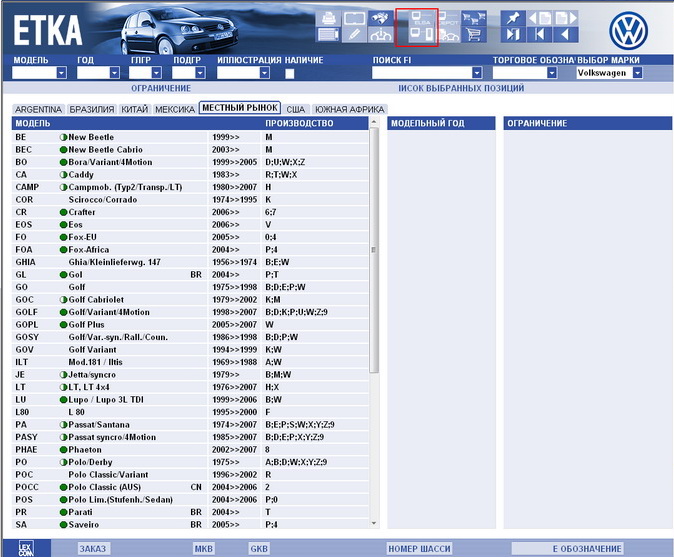Expand the ТОРГОВОЕ ОБОЗНА dropdown
The width and height of the screenshot is (674, 557).
(552, 73)
